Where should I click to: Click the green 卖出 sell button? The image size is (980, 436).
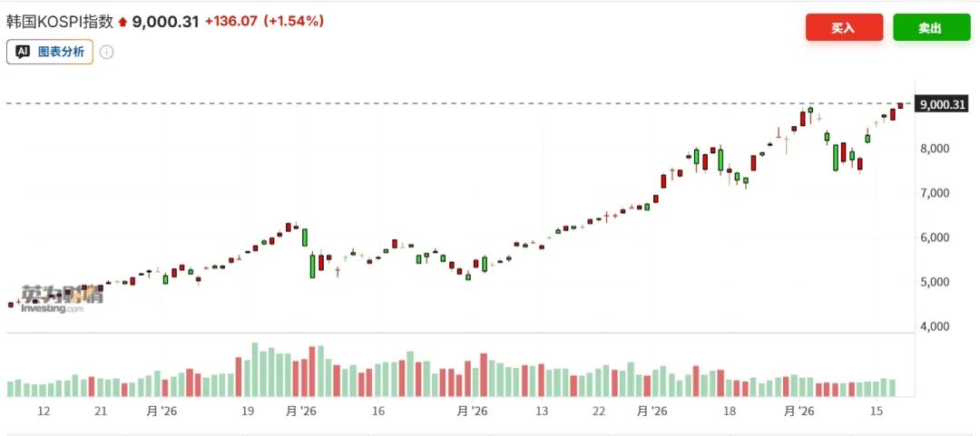tap(931, 27)
